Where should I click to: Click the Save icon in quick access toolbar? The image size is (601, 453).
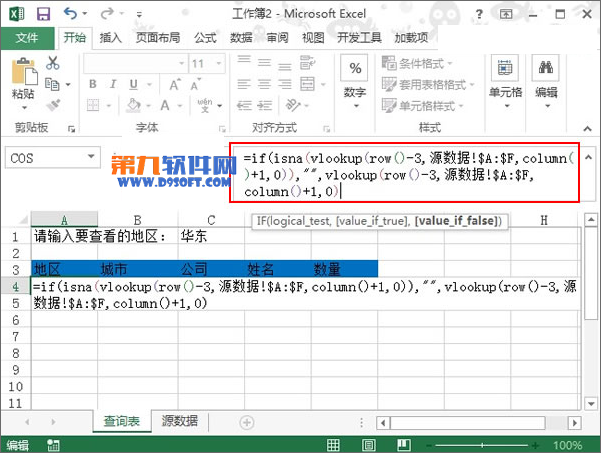pos(43,14)
